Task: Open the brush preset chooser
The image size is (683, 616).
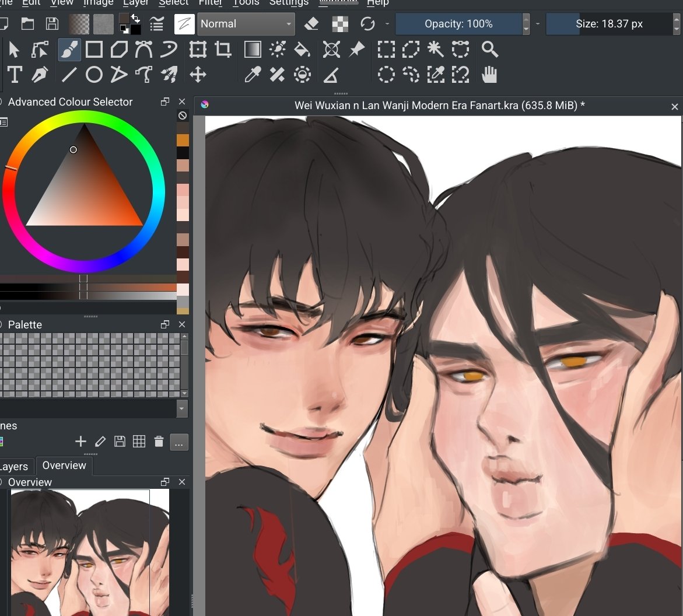Action: click(184, 23)
